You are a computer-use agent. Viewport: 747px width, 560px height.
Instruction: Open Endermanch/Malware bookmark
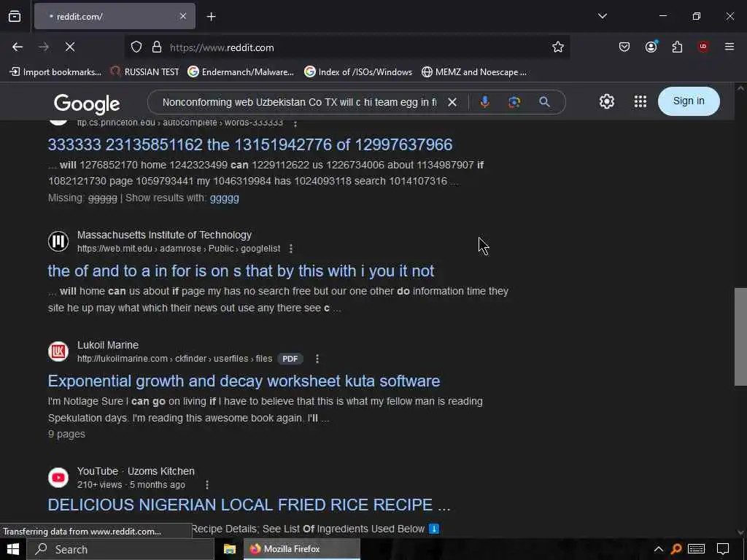point(241,72)
